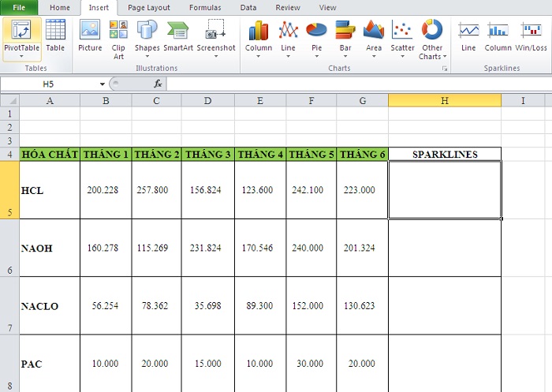The image size is (552, 392).
Task: Insert a Column sparkline
Action: pos(498,36)
